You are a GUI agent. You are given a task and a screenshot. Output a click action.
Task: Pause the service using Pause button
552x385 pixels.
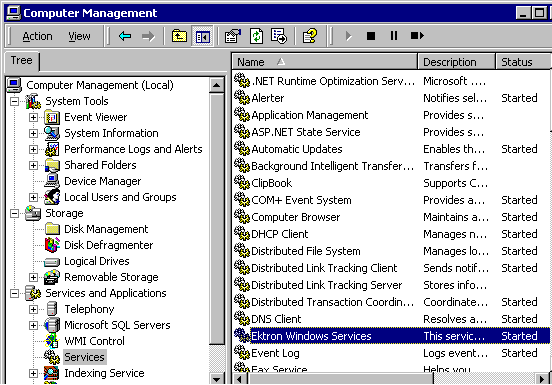394,36
